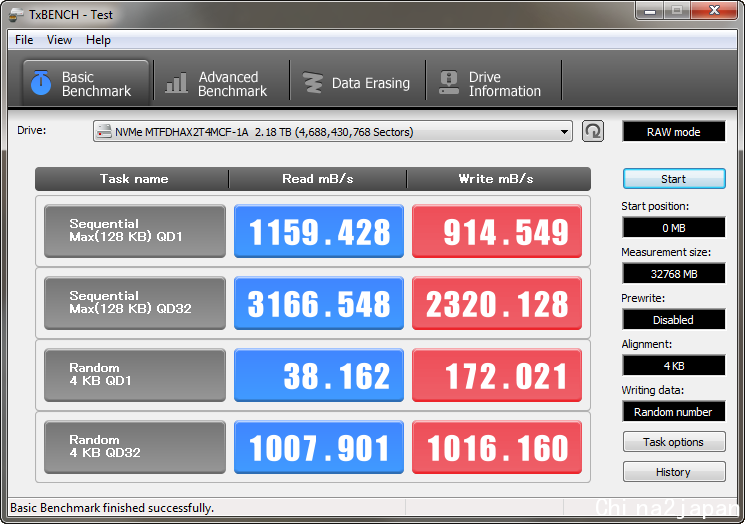The image size is (745, 524).
Task: Click the Alignment 4 KB field
Action: pos(674,366)
